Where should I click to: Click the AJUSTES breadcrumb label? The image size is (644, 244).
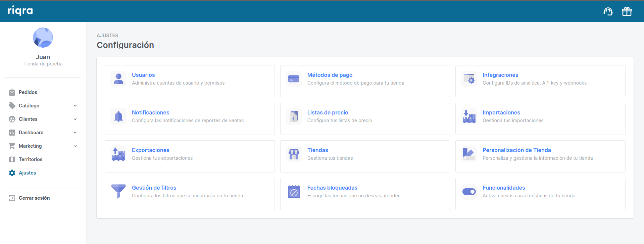(x=107, y=36)
